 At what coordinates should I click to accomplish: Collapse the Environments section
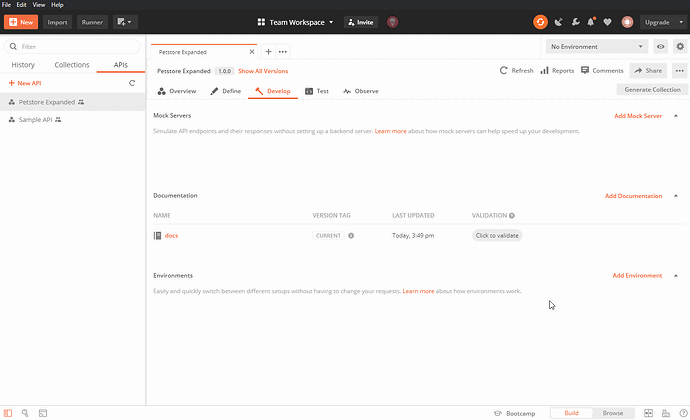676,276
